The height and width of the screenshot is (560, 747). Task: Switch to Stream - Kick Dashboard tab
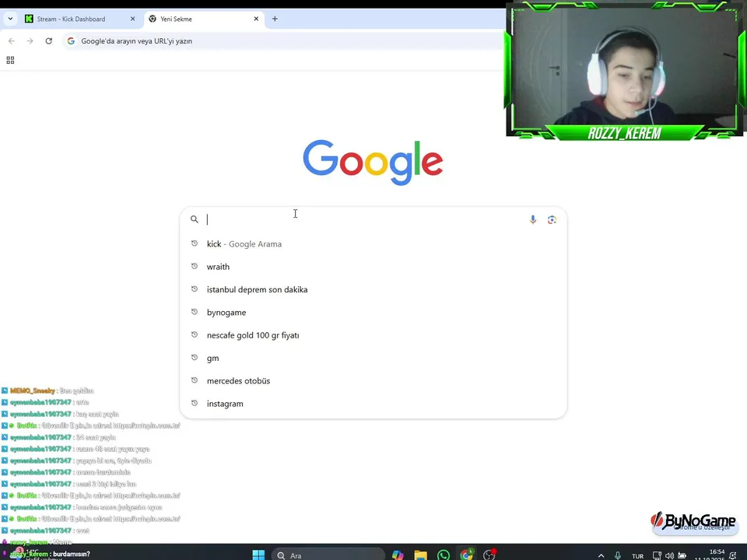(x=80, y=19)
